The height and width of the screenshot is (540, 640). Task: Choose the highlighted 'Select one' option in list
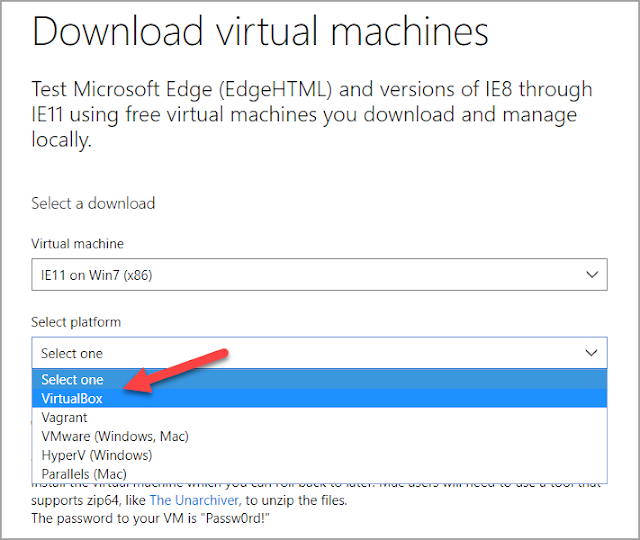click(319, 379)
